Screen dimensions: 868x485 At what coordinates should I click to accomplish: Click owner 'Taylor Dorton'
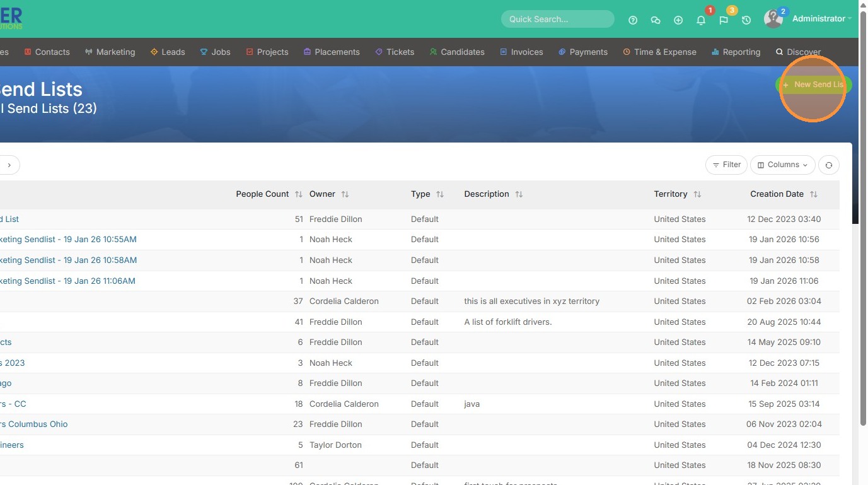click(335, 445)
